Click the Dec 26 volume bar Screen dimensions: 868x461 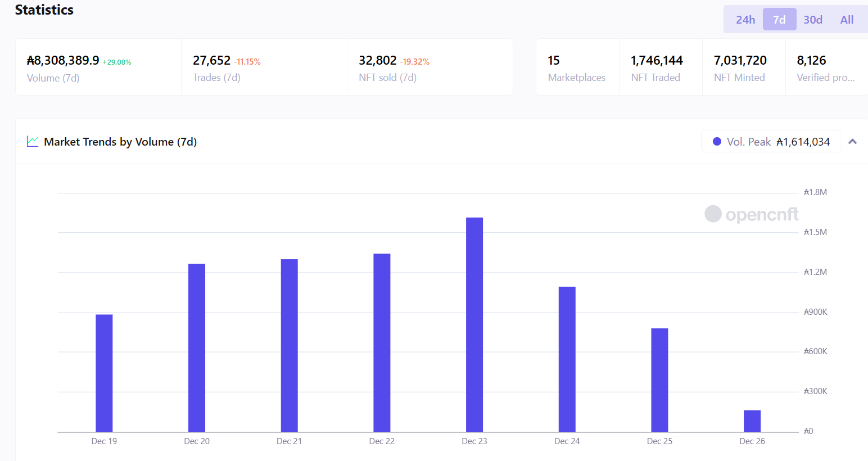[752, 421]
